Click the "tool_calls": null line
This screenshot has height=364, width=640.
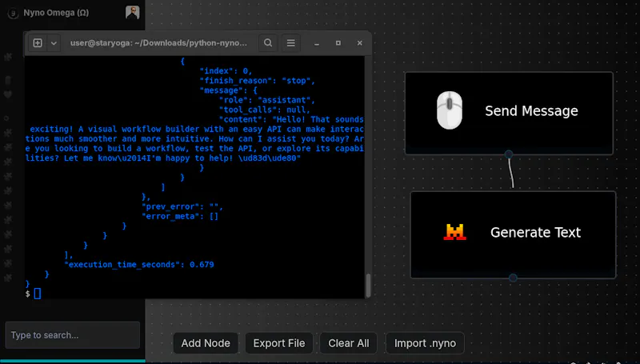point(265,110)
